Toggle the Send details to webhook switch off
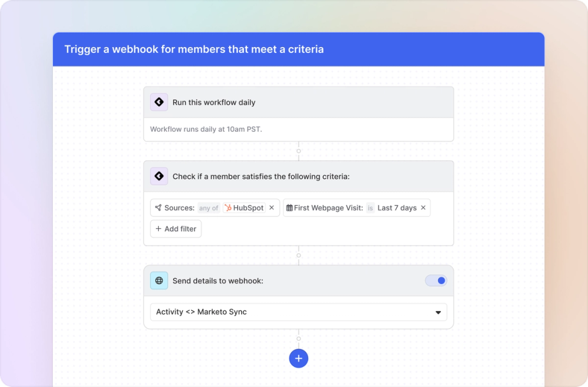The image size is (588, 387). (436, 281)
